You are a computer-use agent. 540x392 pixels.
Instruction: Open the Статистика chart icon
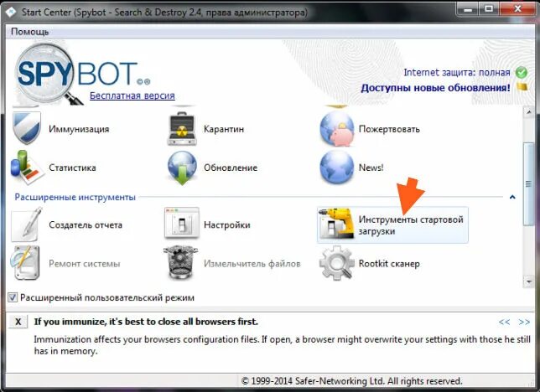click(x=27, y=168)
